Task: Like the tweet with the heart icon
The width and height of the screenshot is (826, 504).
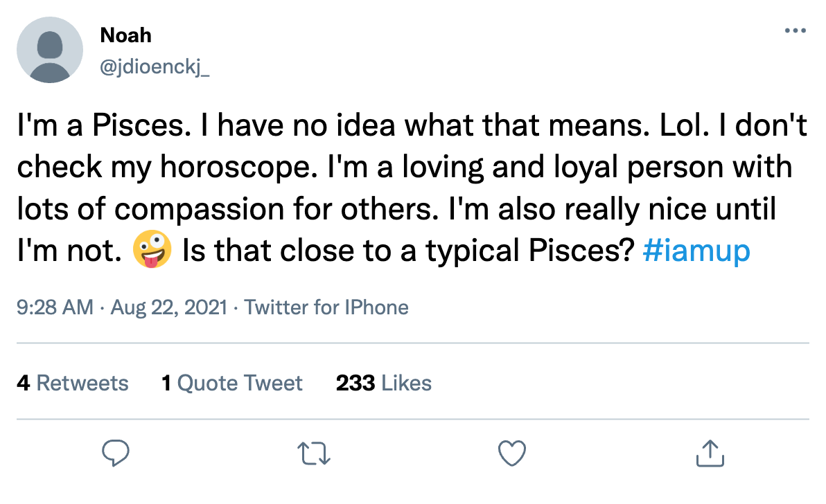Action: 513,454
